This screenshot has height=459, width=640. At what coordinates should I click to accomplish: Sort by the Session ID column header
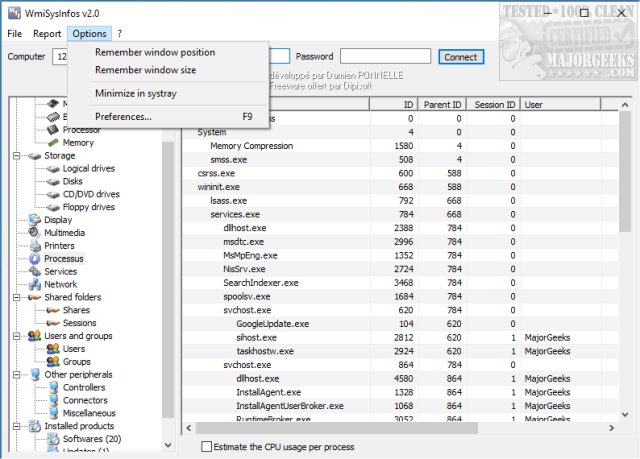pyautogui.click(x=493, y=104)
